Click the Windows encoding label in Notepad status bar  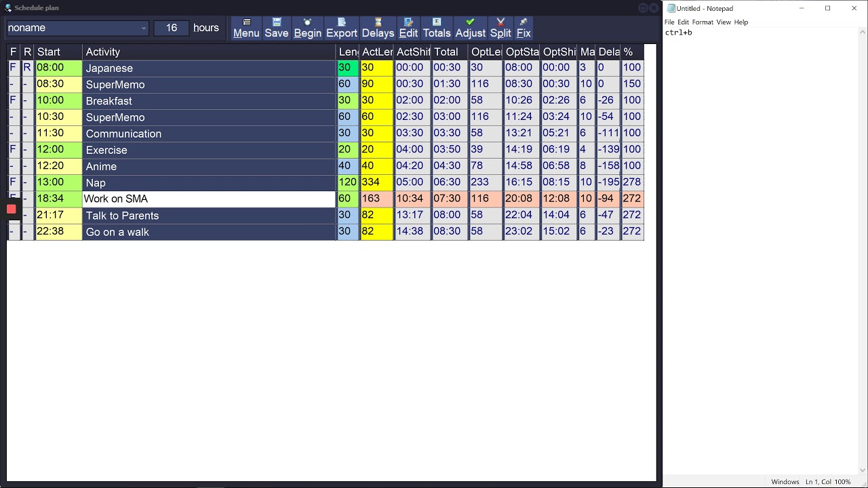coord(785,482)
